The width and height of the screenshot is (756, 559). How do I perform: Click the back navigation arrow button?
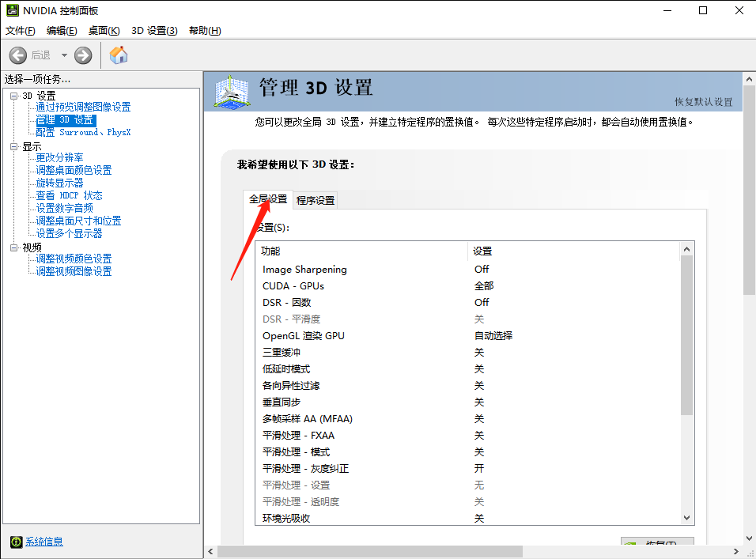click(17, 55)
